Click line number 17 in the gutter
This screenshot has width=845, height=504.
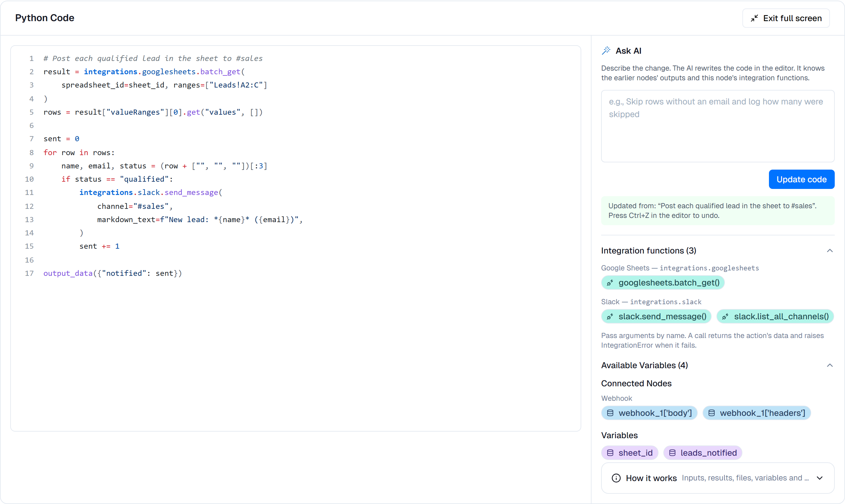29,273
